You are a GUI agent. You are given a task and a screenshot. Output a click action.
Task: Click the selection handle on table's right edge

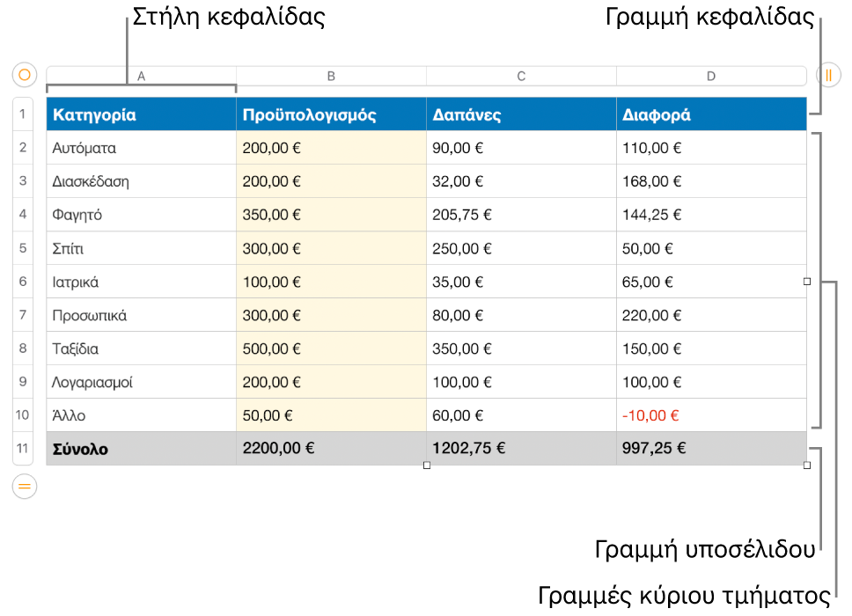pos(807,282)
